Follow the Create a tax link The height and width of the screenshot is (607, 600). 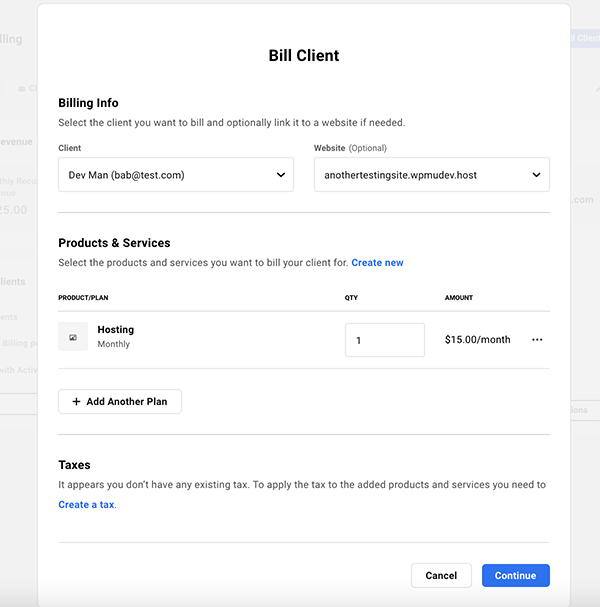[87, 505]
